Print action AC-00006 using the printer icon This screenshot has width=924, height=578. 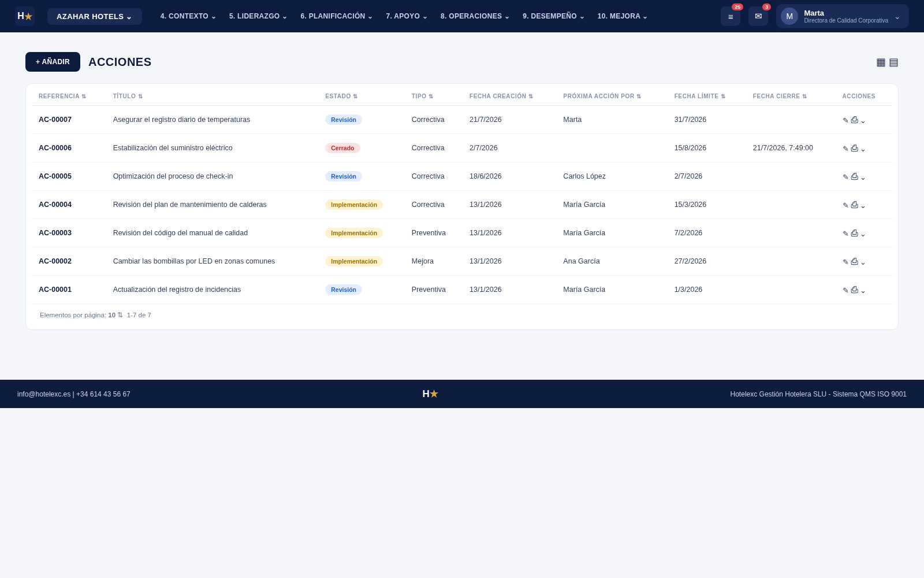pyautogui.click(x=855, y=148)
